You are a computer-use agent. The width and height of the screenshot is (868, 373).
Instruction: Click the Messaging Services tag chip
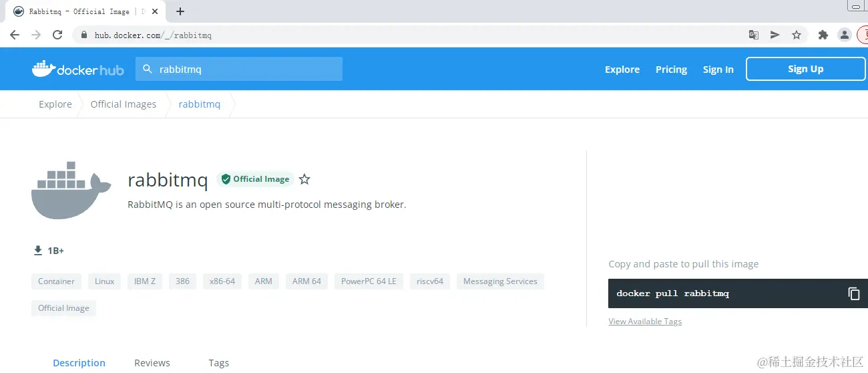500,281
